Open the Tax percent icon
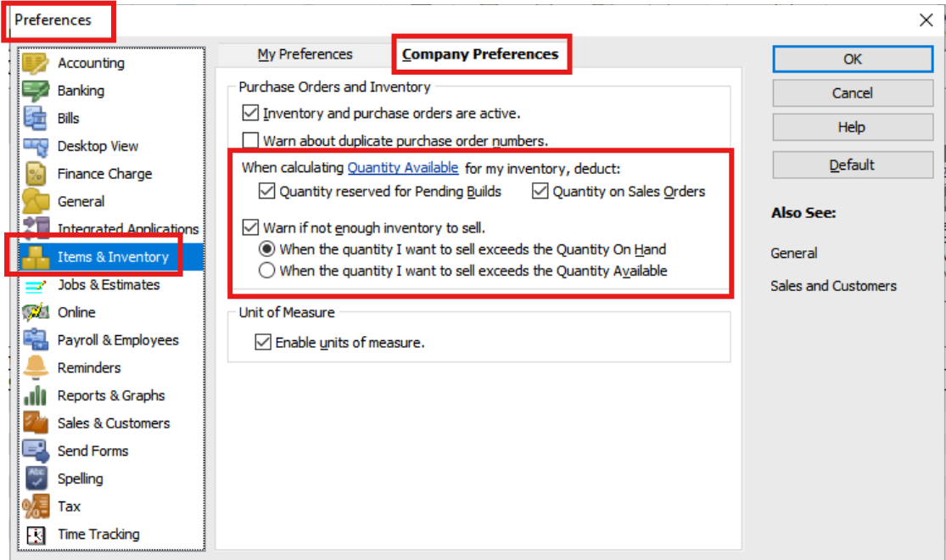The height and width of the screenshot is (560, 946). [x=36, y=507]
